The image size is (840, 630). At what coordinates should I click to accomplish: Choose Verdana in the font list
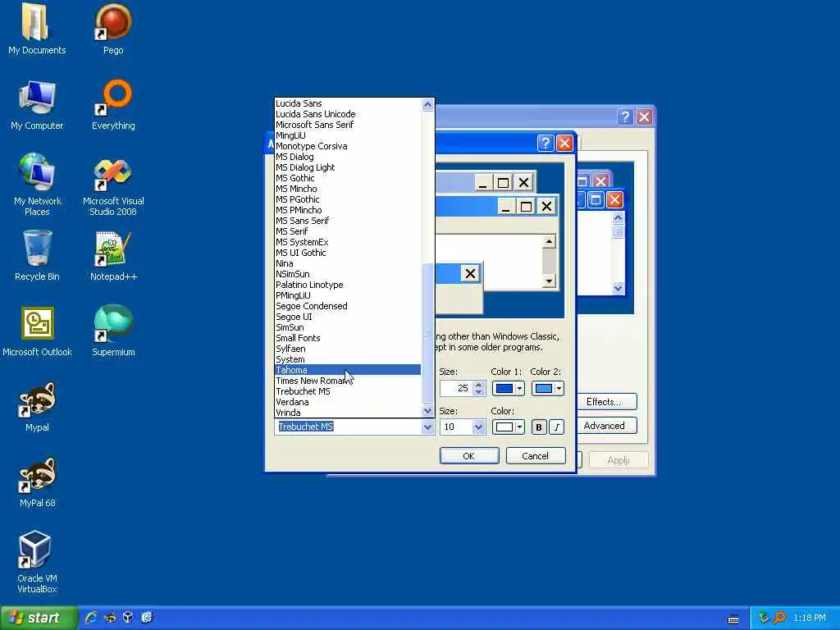[348, 402]
